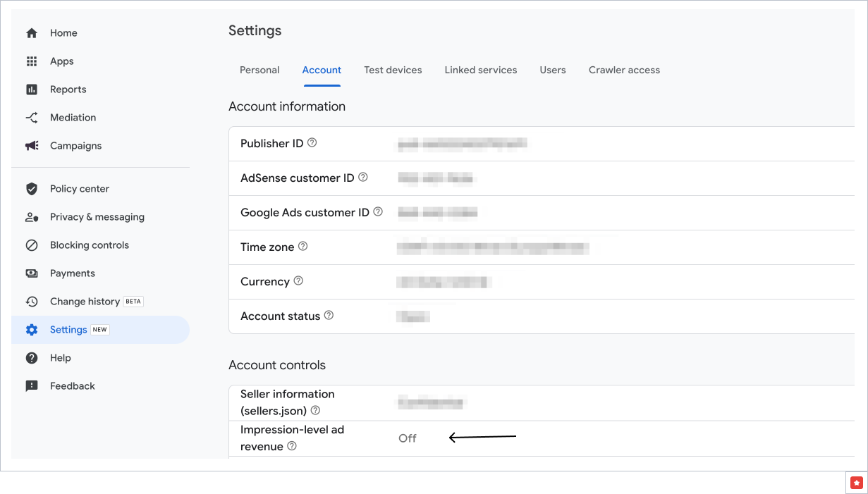Click the Blocking controls icon
This screenshot has width=868, height=494.
point(32,245)
